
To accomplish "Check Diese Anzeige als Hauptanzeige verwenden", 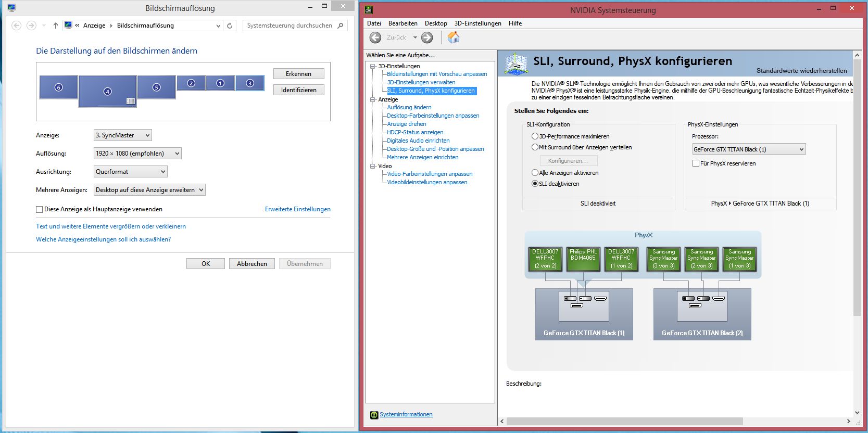I will pos(39,209).
